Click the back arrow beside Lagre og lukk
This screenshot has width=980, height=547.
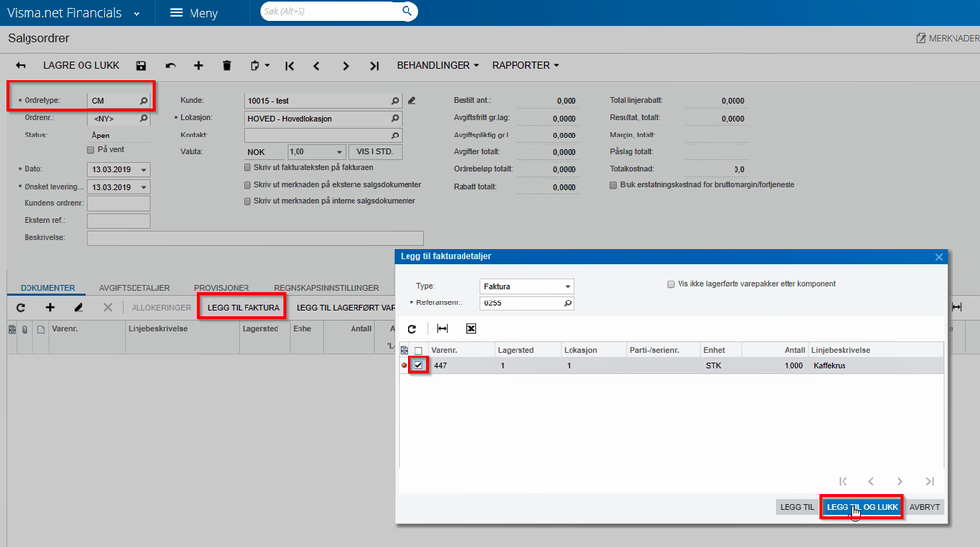click(x=21, y=66)
